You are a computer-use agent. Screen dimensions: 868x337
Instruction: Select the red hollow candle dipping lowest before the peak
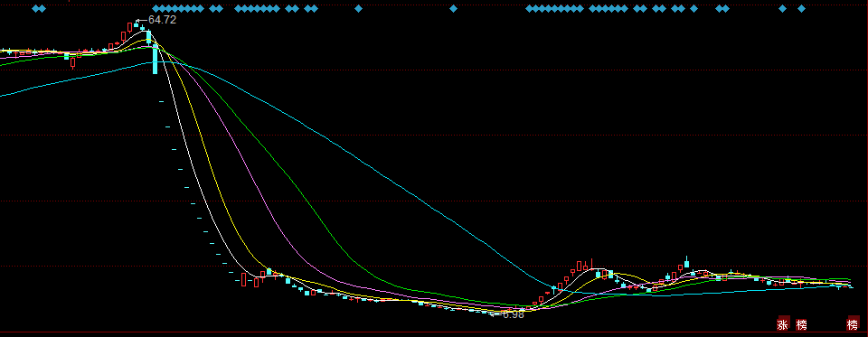point(72,62)
